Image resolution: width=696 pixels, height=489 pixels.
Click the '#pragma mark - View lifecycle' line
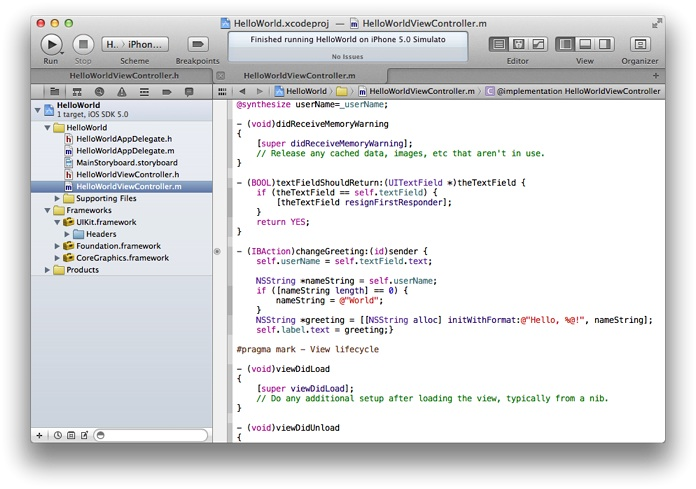coord(308,350)
